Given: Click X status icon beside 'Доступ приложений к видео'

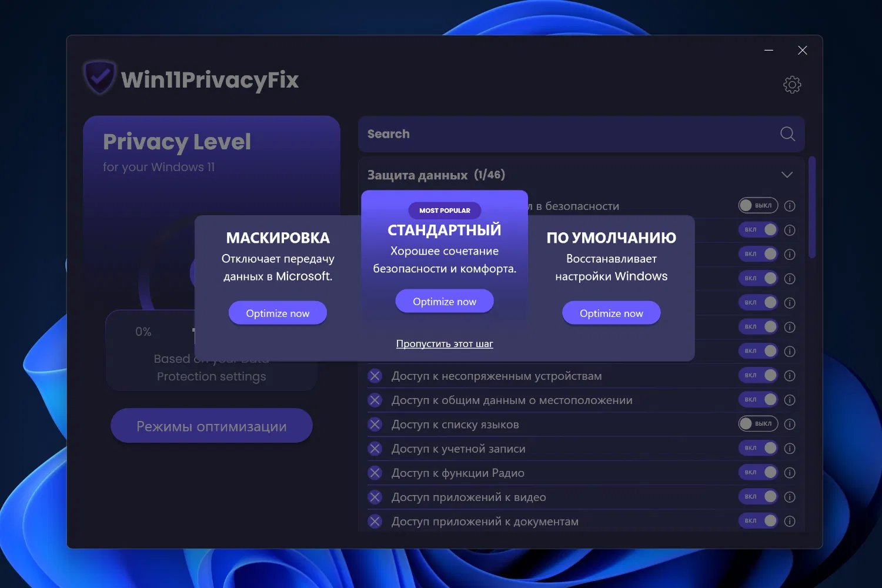Looking at the screenshot, I should pos(375,497).
